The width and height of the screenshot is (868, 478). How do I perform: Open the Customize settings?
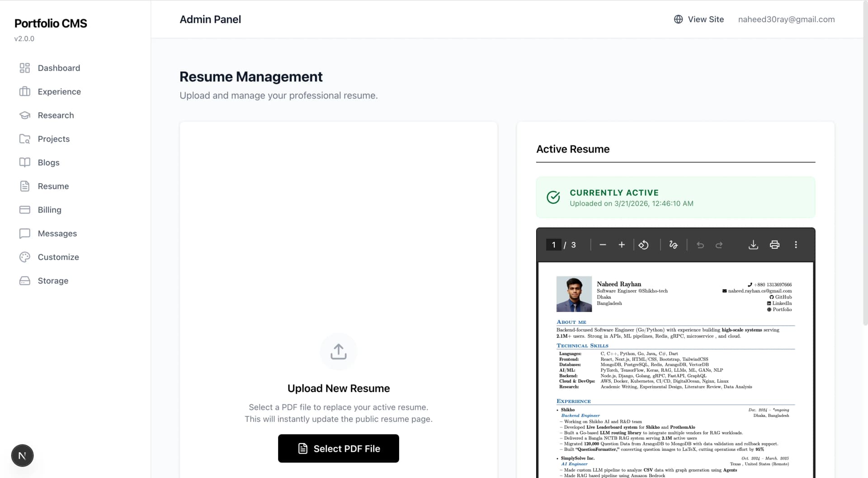tap(58, 257)
